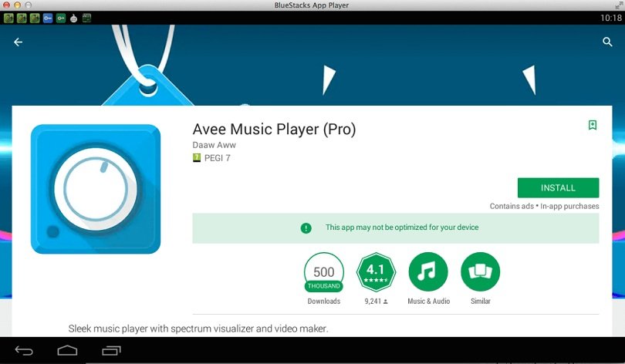Click the 9,241 reviews count
625x364 pixels.
coord(376,302)
